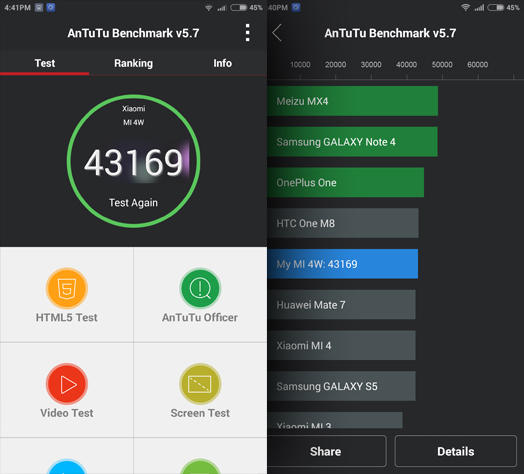Image resolution: width=524 pixels, height=474 pixels.
Task: Select the Samsung GALAXY S5 ranking bar
Action: coord(342,386)
